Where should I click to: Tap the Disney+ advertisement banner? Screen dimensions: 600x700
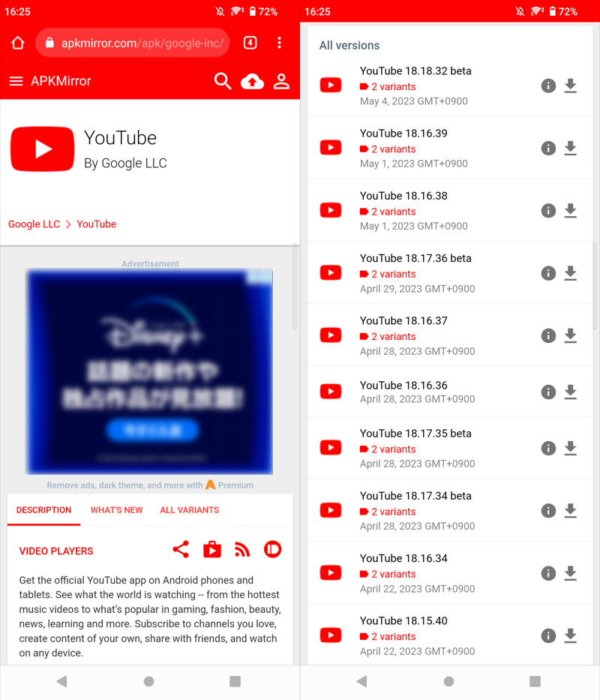(x=149, y=371)
